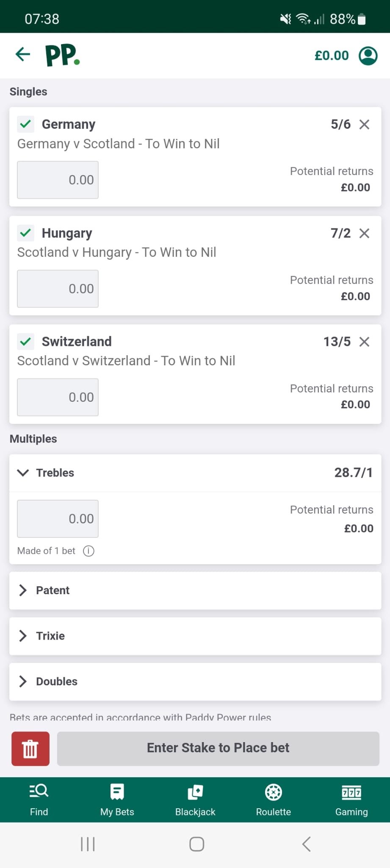Expand the Trixie multiples section
The height and width of the screenshot is (868, 390).
click(x=195, y=636)
